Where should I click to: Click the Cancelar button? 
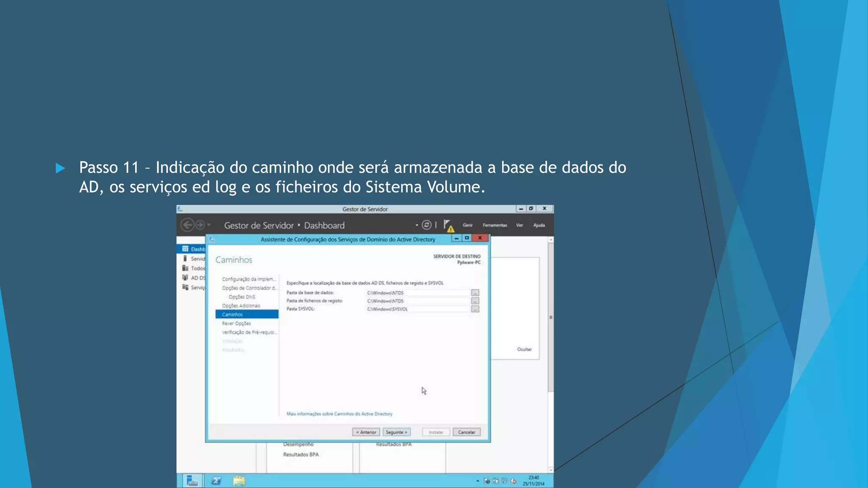(466, 432)
